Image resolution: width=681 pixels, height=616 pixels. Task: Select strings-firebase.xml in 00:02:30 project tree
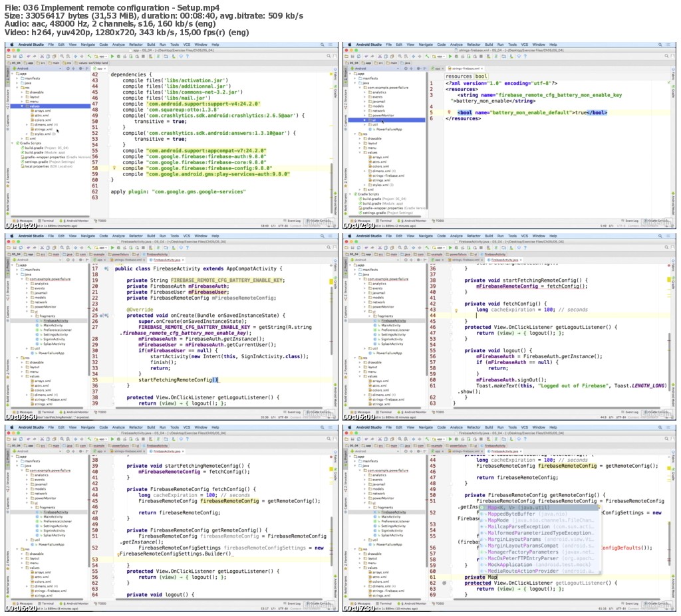pyautogui.click(x=386, y=175)
